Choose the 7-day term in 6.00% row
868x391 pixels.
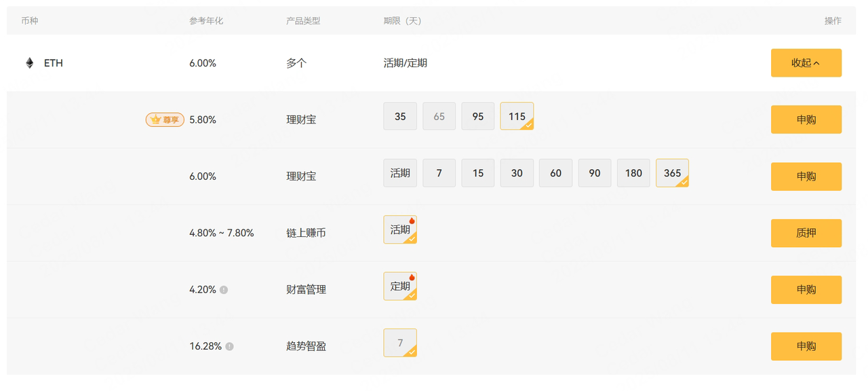tap(439, 173)
